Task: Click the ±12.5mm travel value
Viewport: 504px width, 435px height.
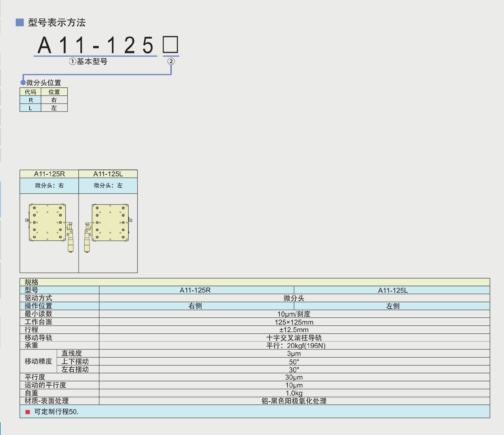Action: click(294, 330)
